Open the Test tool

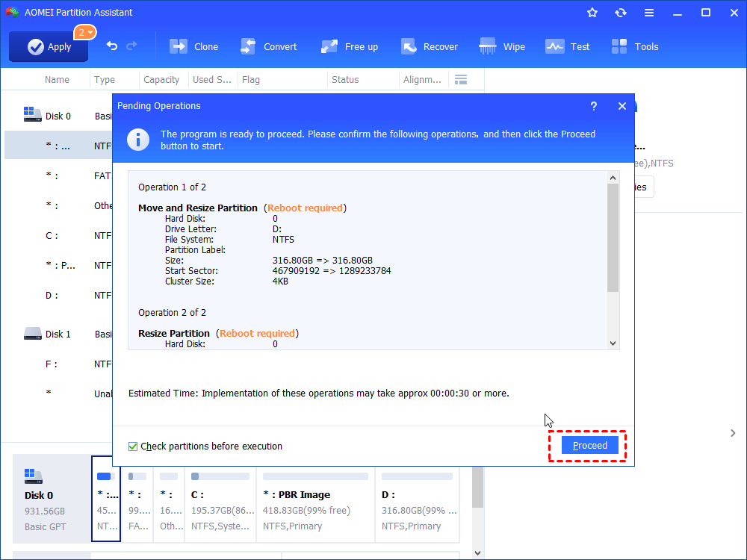coord(568,46)
